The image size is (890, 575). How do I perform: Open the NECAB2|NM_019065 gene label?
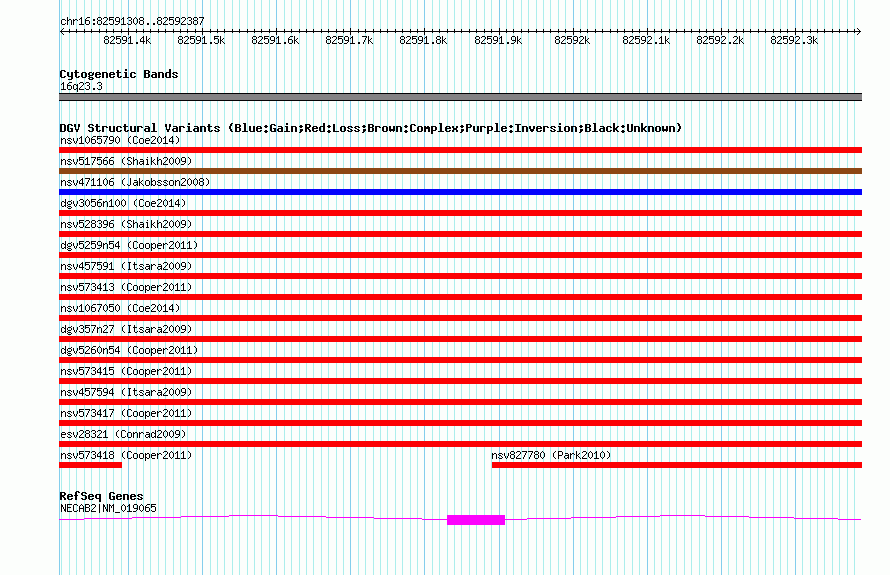click(x=108, y=509)
